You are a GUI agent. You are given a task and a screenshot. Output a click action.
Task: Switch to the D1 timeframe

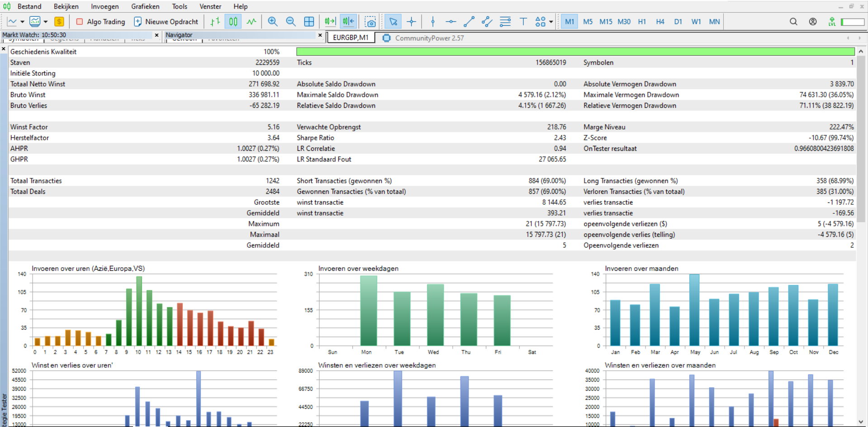click(x=678, y=21)
